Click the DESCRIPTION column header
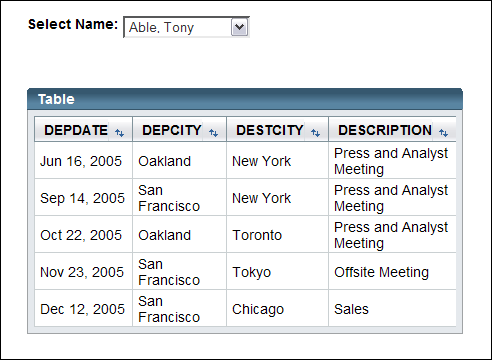 392,129
